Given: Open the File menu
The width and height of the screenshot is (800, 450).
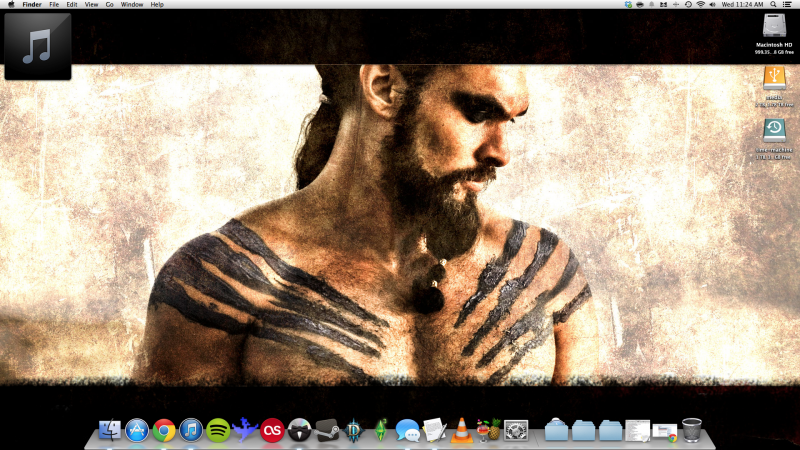Looking at the screenshot, I should point(54,5).
